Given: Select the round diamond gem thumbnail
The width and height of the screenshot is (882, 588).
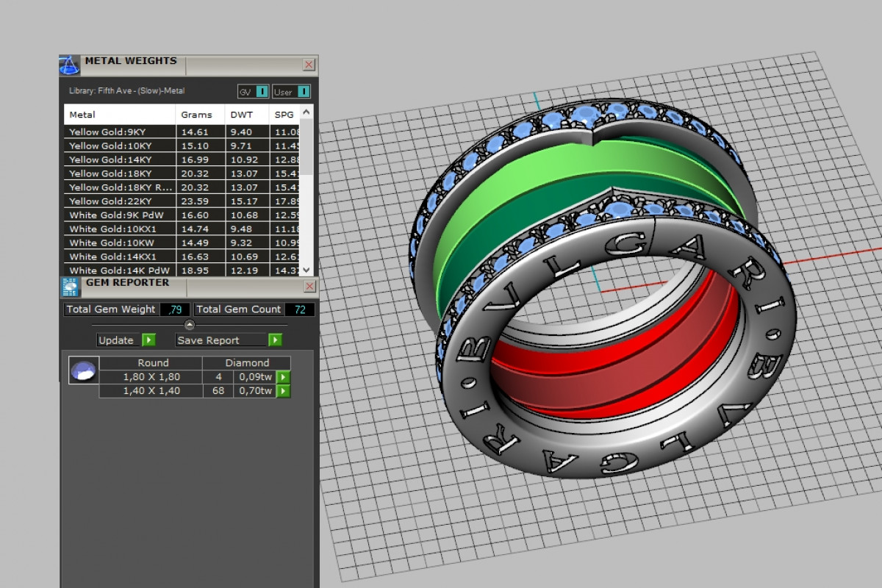Looking at the screenshot, I should [83, 370].
